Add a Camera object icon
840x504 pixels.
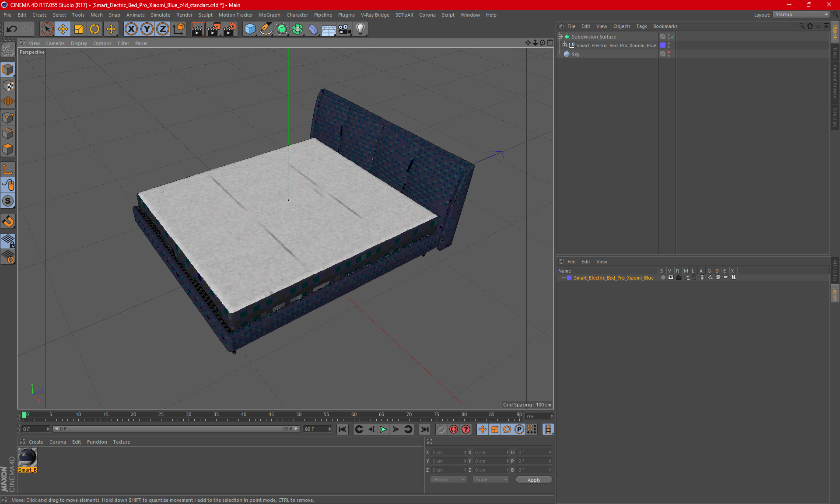345,29
